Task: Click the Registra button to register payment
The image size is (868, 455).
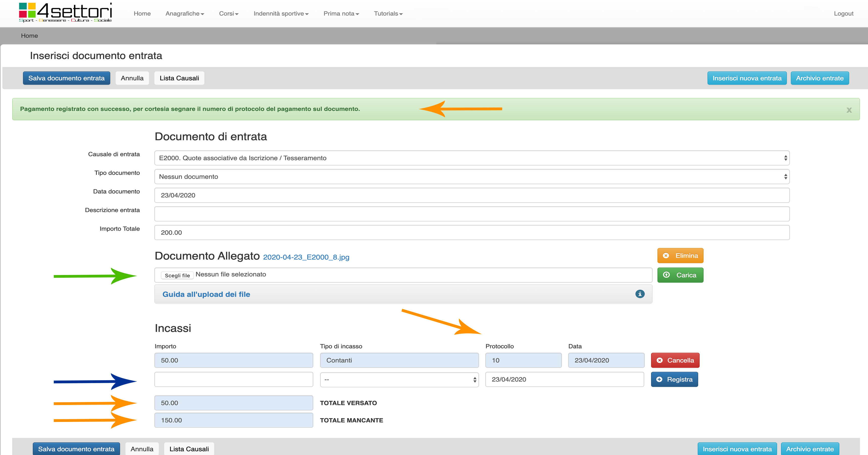Action: coord(674,379)
